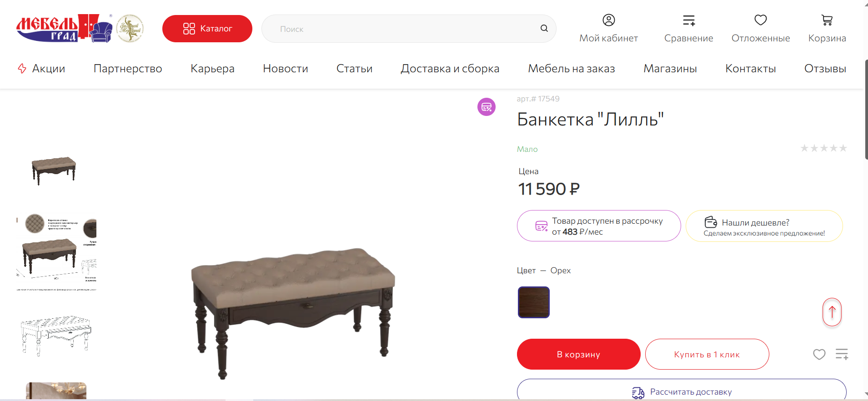
Task: Open the Сравнение comparison list icon
Action: coord(689,20)
